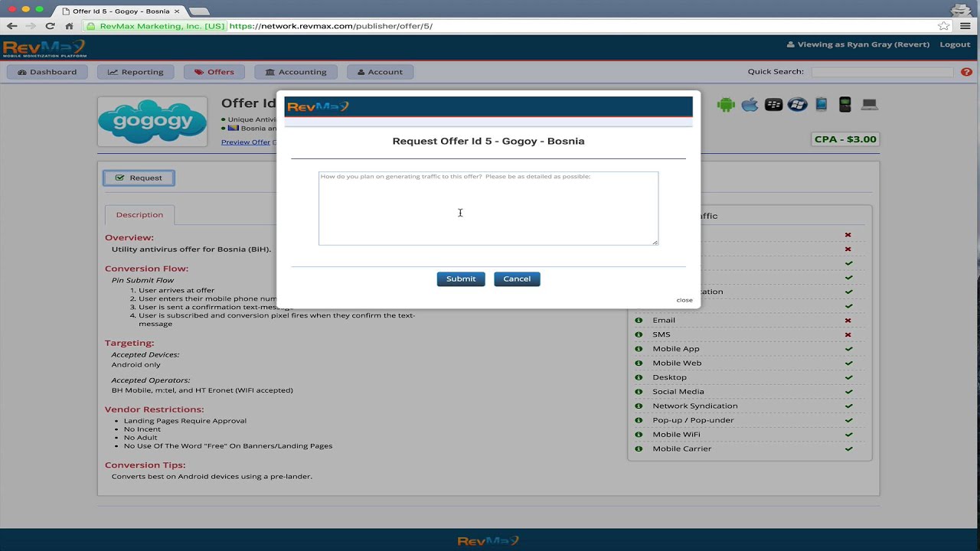Click the Conversion Flow heading
Screen dimensions: 980x551
coord(146,269)
